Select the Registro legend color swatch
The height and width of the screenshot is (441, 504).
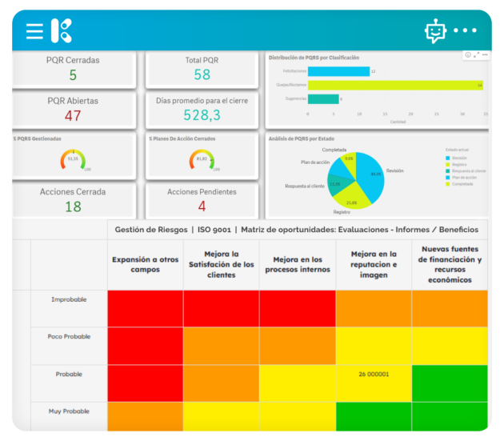click(x=447, y=164)
